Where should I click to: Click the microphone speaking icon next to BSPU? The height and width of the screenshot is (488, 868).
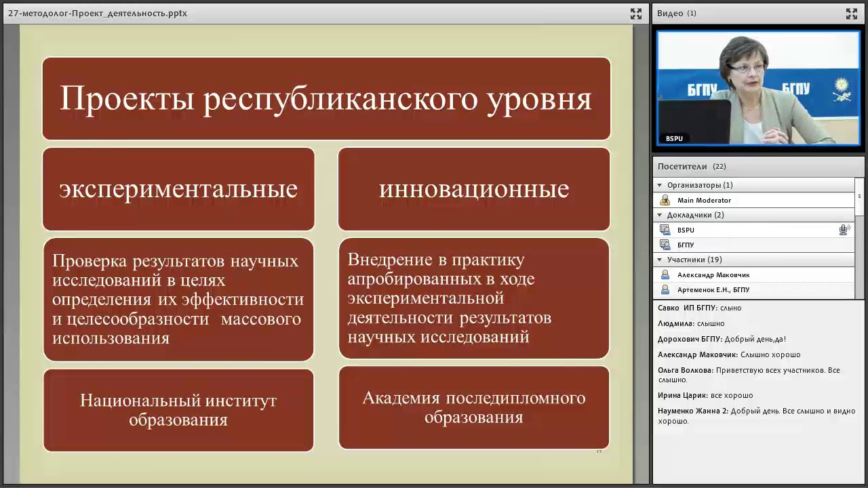(x=844, y=230)
